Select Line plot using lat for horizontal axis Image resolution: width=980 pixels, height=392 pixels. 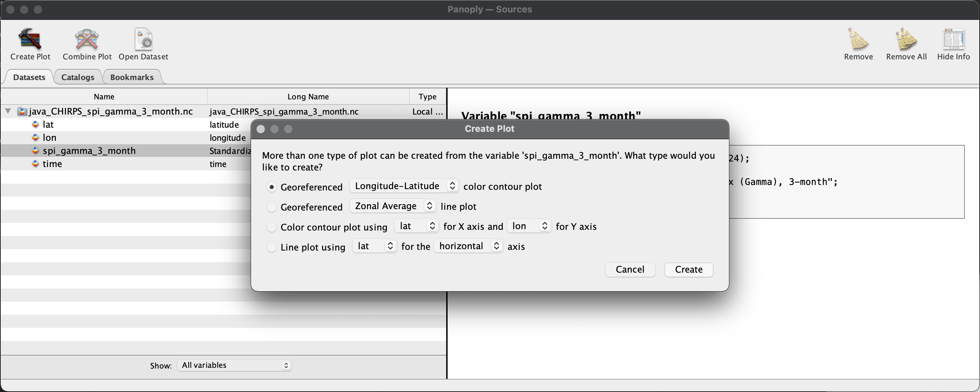tap(271, 246)
